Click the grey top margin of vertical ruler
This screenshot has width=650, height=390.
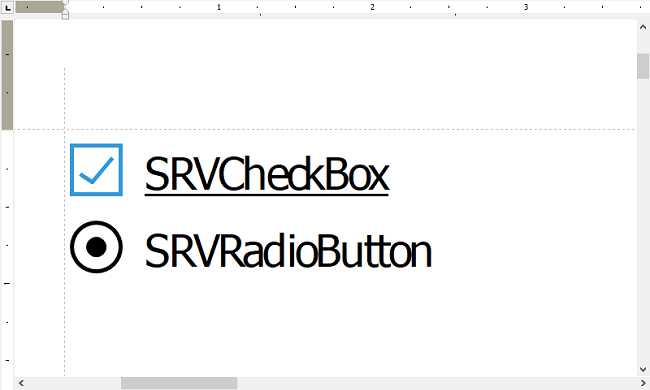coord(7,75)
